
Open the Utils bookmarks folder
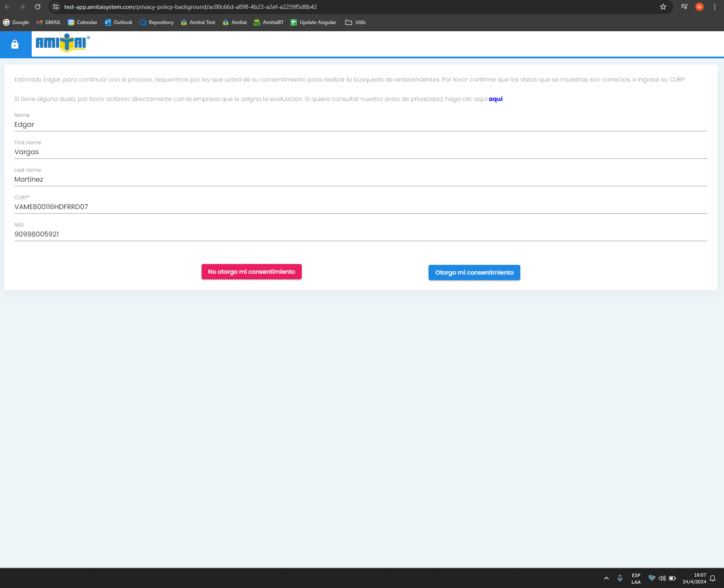coord(355,22)
